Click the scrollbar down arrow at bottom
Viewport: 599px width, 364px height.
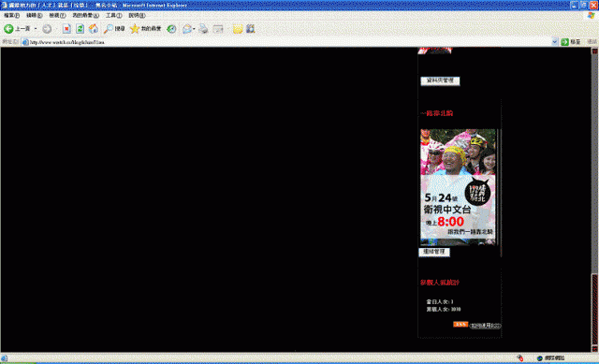pyautogui.click(x=595, y=349)
